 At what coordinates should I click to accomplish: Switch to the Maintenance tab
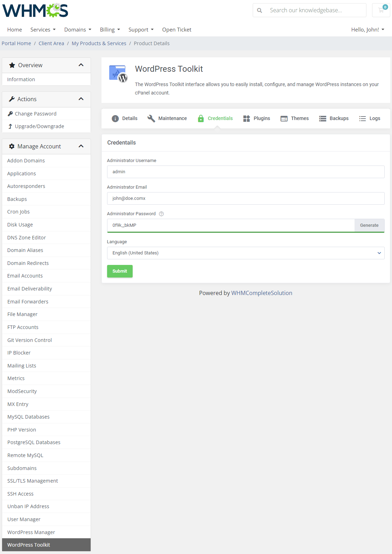click(167, 119)
